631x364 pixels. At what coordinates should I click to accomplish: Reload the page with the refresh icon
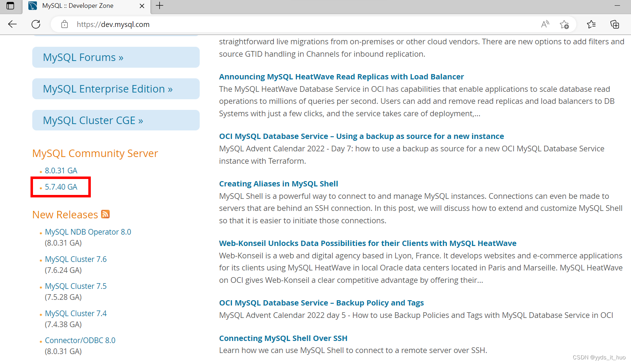(x=36, y=24)
